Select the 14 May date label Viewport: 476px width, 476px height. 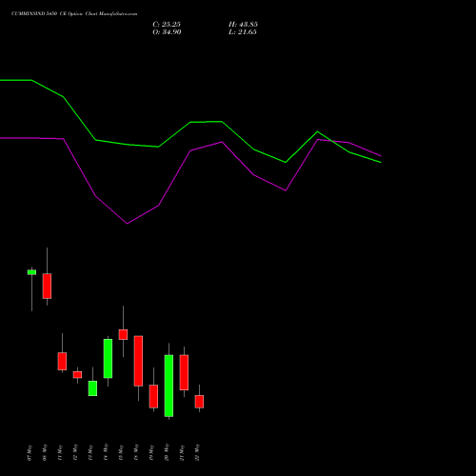click(x=106, y=453)
